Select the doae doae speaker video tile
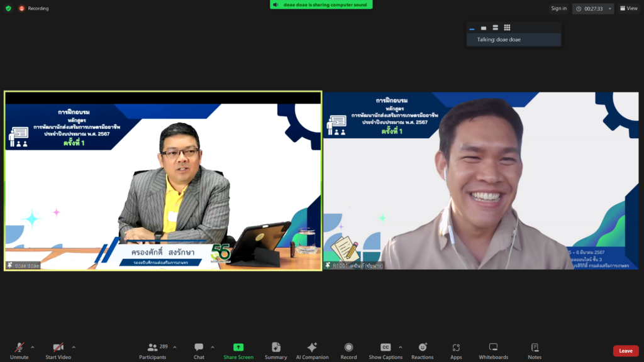 click(163, 181)
